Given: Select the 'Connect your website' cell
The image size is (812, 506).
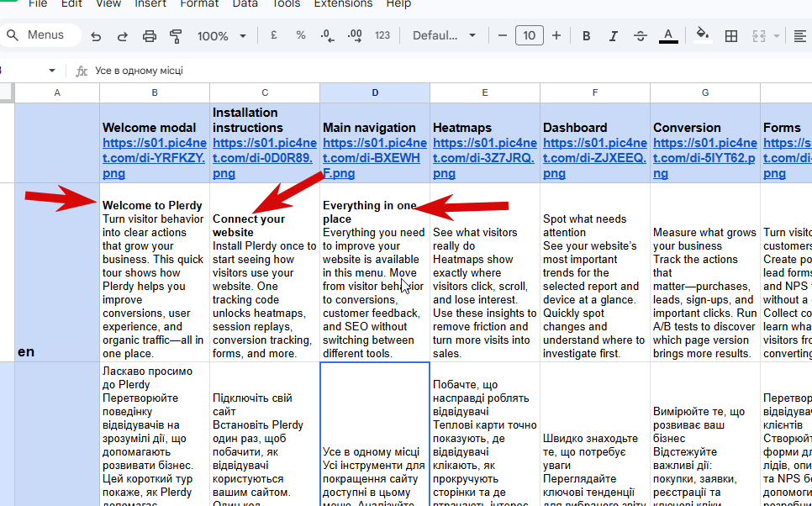Looking at the screenshot, I should (265, 272).
